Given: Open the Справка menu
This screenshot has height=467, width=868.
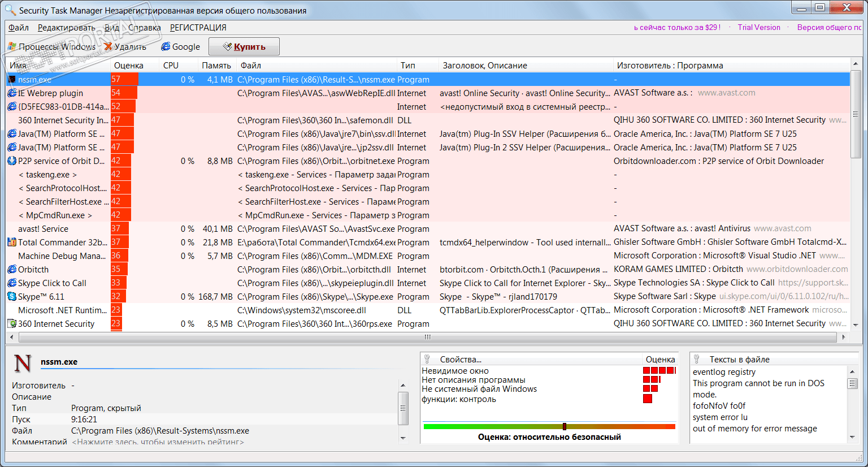Looking at the screenshot, I should tap(145, 28).
